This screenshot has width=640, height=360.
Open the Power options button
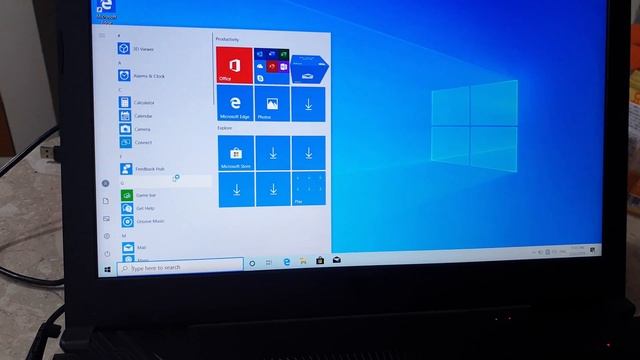[x=107, y=253]
